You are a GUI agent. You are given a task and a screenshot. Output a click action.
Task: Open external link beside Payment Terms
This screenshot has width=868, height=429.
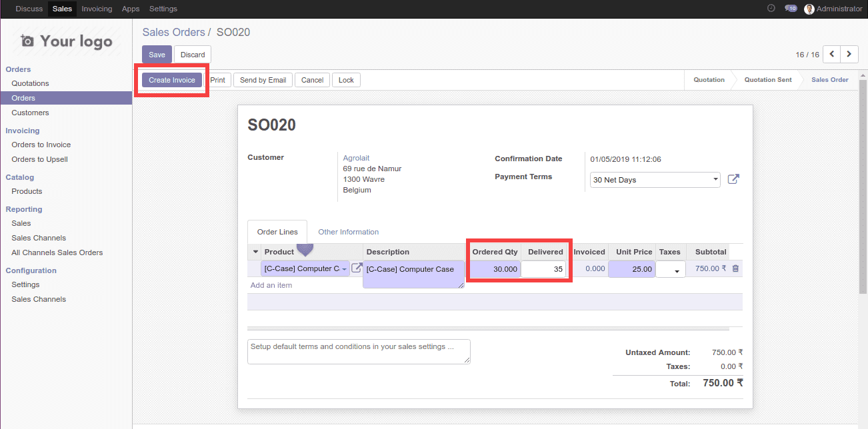pos(733,179)
